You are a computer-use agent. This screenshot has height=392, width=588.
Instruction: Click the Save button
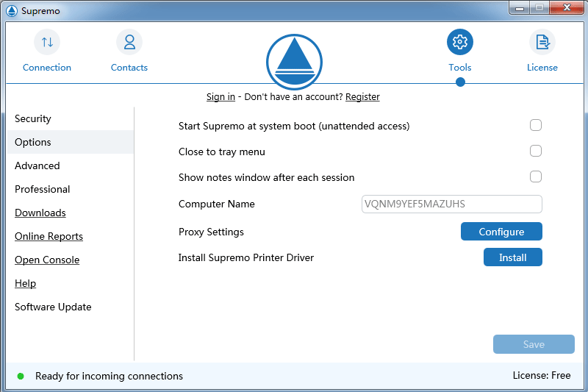click(534, 344)
